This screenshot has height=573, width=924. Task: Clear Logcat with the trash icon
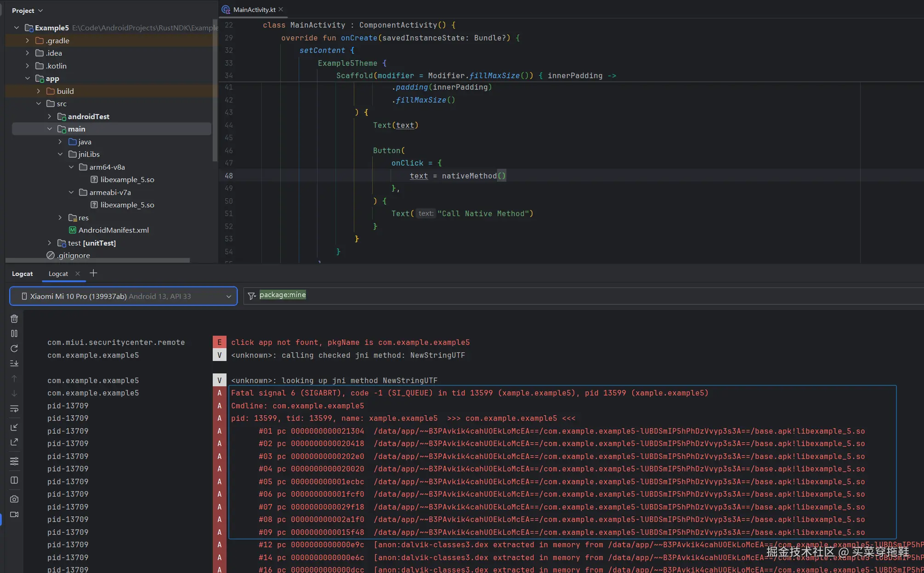click(x=14, y=319)
